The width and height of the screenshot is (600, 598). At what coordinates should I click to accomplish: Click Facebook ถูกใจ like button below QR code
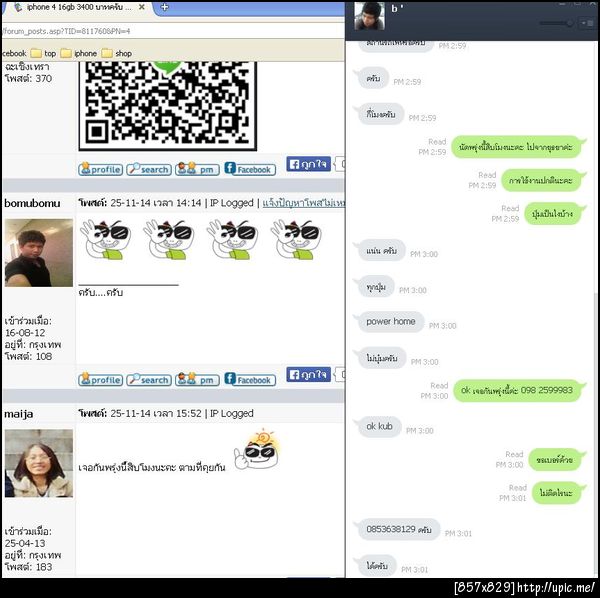pos(308,164)
